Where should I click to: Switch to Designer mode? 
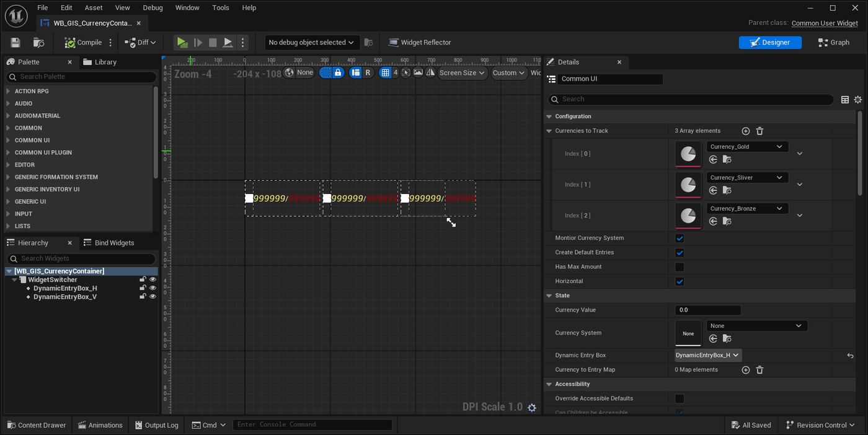click(x=770, y=43)
